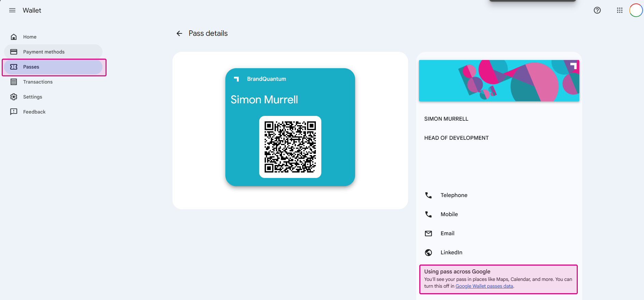Click the QR code on the pass
Viewport: 644px width, 300px height.
pos(290,147)
